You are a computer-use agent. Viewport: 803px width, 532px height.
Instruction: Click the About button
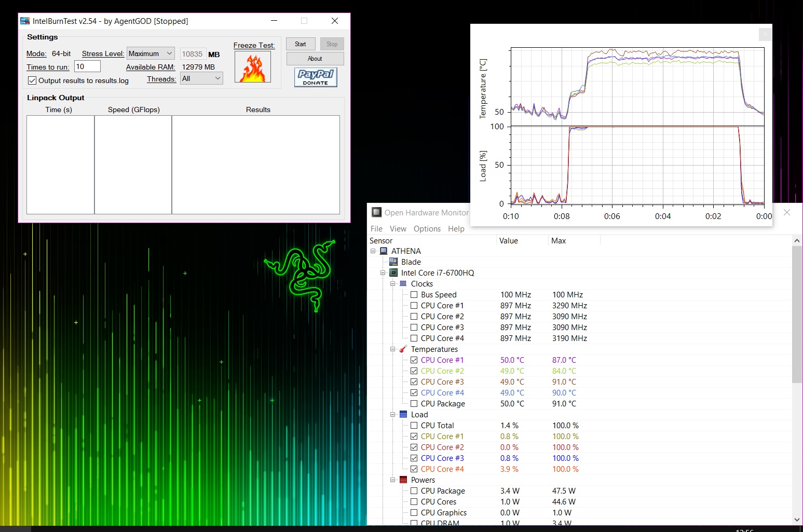point(315,59)
